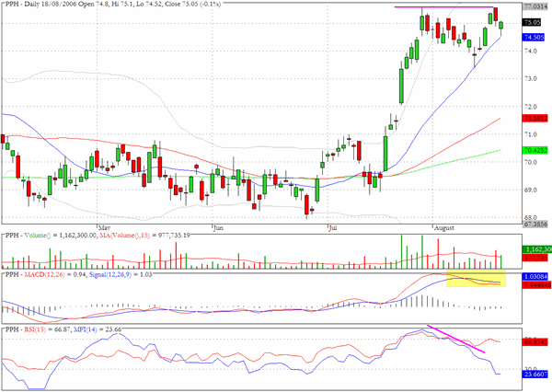The image size is (552, 392).
Task: Click the 75.05 current price label
Action: point(532,22)
